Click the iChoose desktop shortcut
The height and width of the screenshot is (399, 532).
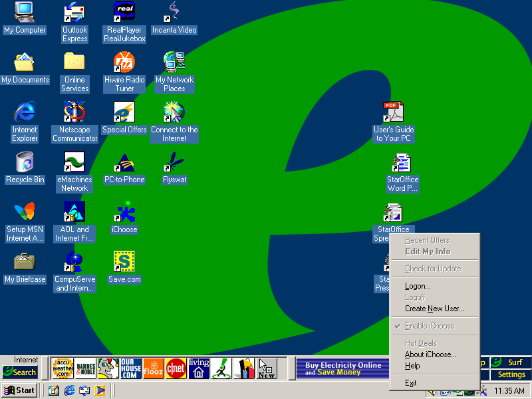pyautogui.click(x=124, y=213)
